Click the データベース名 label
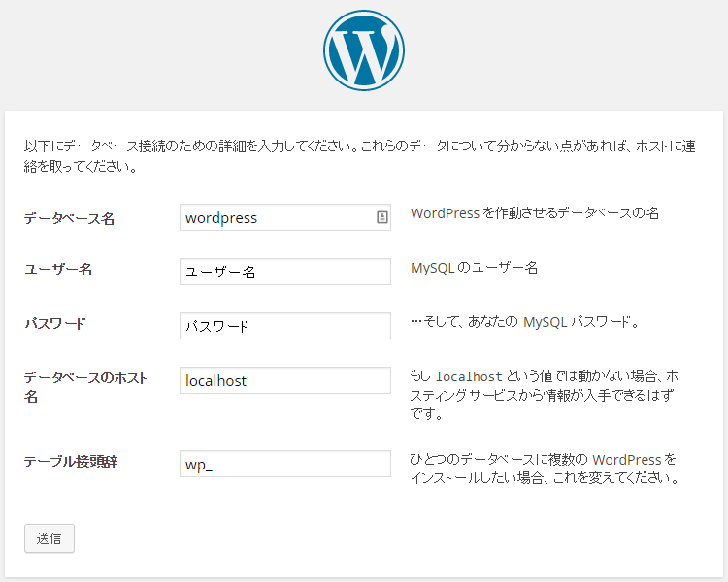 (69, 218)
